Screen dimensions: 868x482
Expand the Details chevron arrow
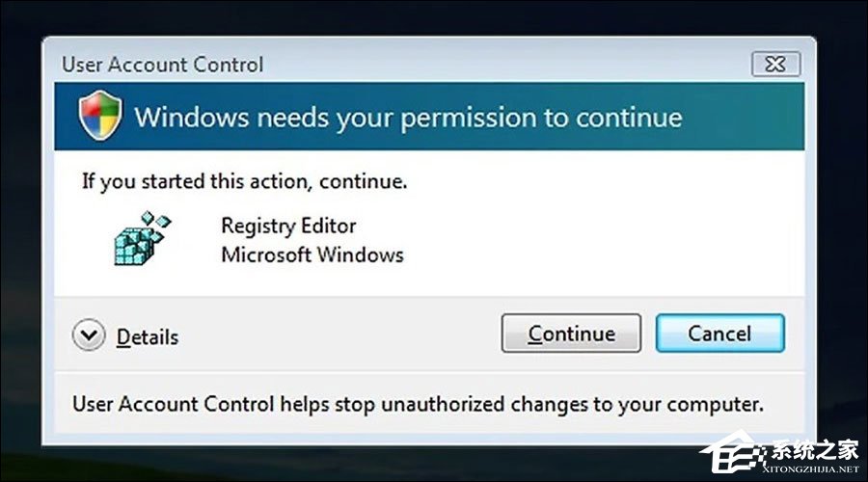[89, 335]
